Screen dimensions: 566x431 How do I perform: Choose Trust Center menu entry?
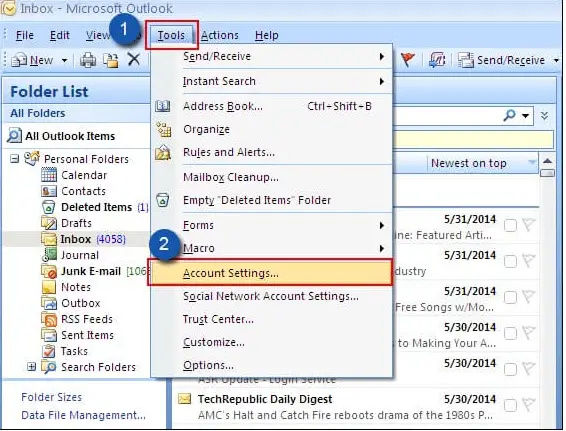click(x=271, y=319)
